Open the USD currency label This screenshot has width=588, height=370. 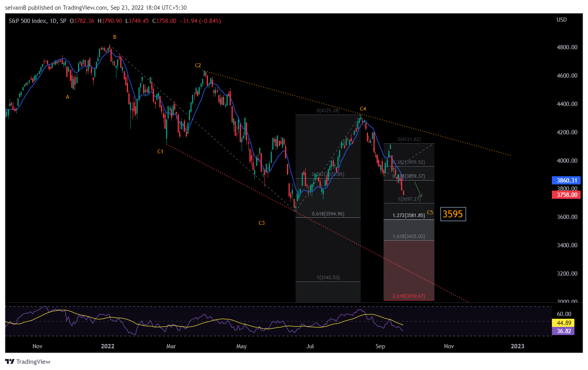[562, 20]
